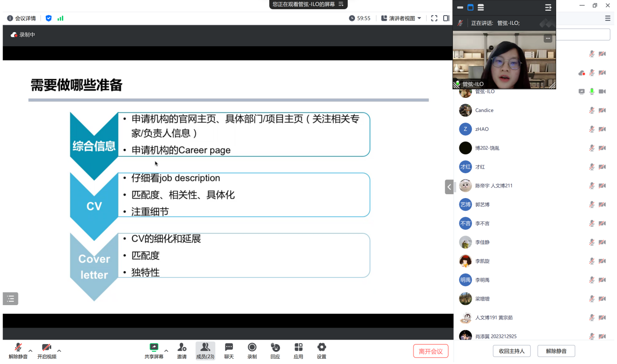The image size is (617, 364).
Task: Open the 聊天 chat panel
Action: tap(229, 350)
